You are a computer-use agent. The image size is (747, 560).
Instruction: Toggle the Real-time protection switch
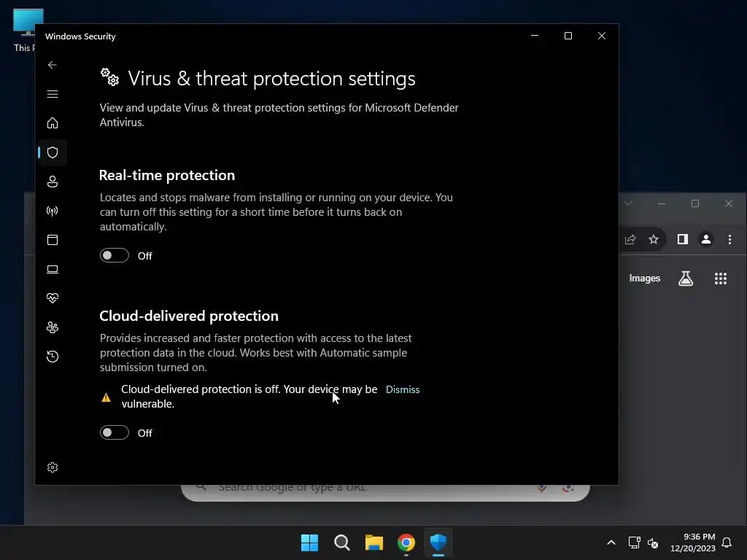coord(115,255)
